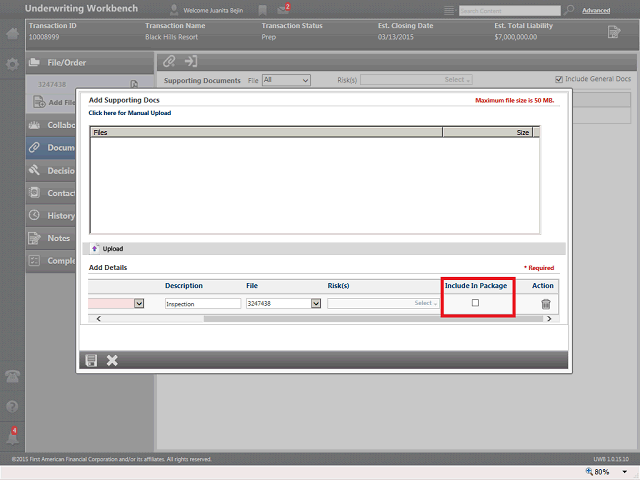Image resolution: width=640 pixels, height=480 pixels.
Task: Click the horizontal scrollbar right arrow
Action: pos(549,319)
